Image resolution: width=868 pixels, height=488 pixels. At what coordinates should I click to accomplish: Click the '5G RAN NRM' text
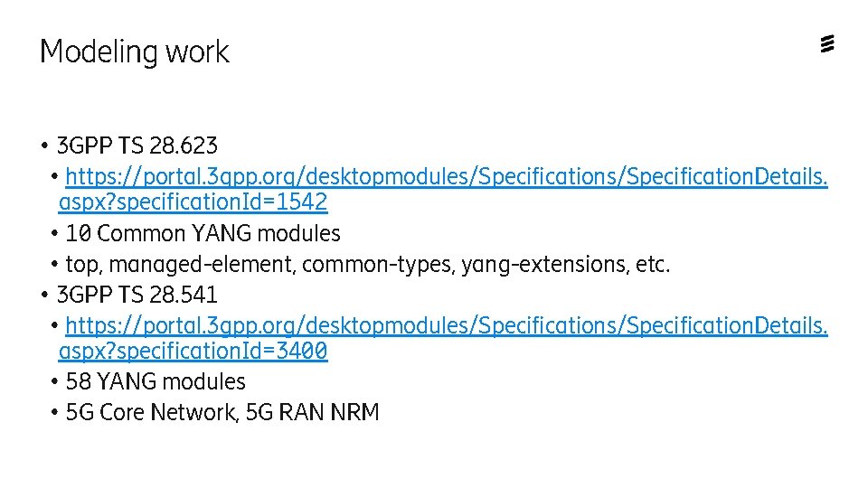312,413
